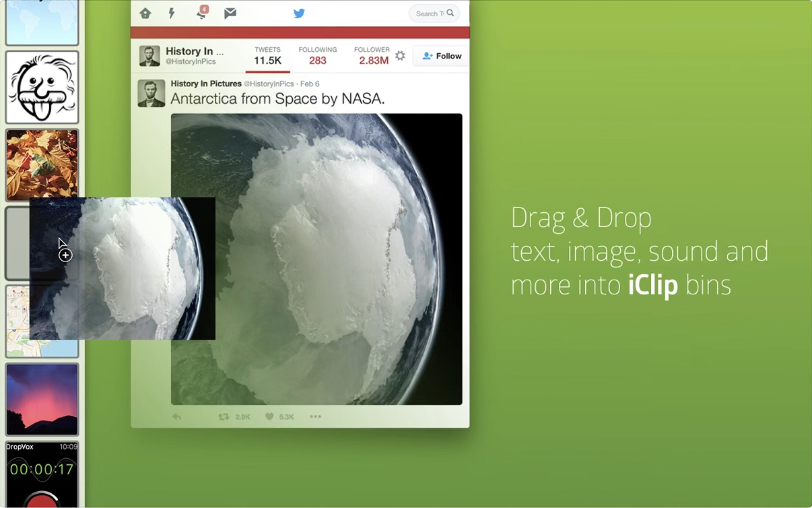This screenshot has width=812, height=508.
Task: Like the Antarctica tweet with heart icon
Action: 270,417
